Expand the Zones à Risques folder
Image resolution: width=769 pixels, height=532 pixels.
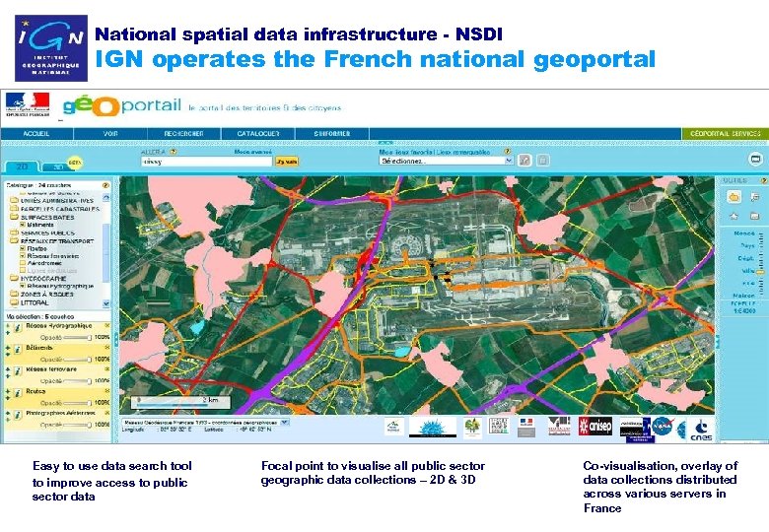point(14,294)
